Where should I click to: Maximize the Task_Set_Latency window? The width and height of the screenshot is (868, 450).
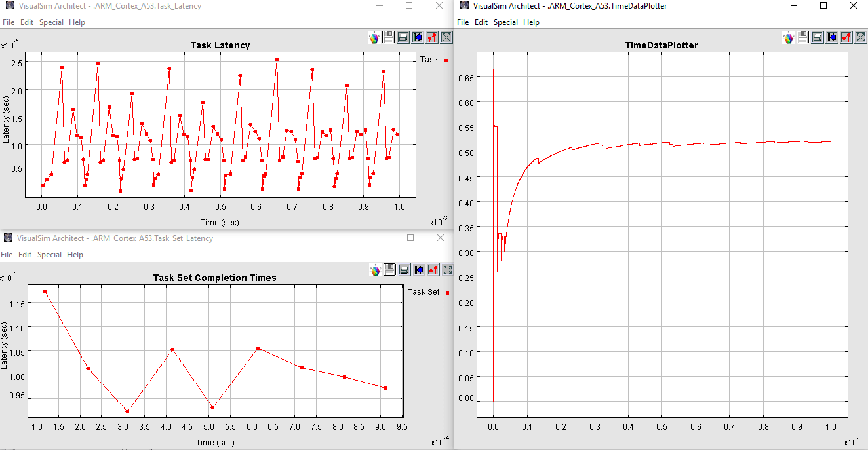pyautogui.click(x=410, y=238)
